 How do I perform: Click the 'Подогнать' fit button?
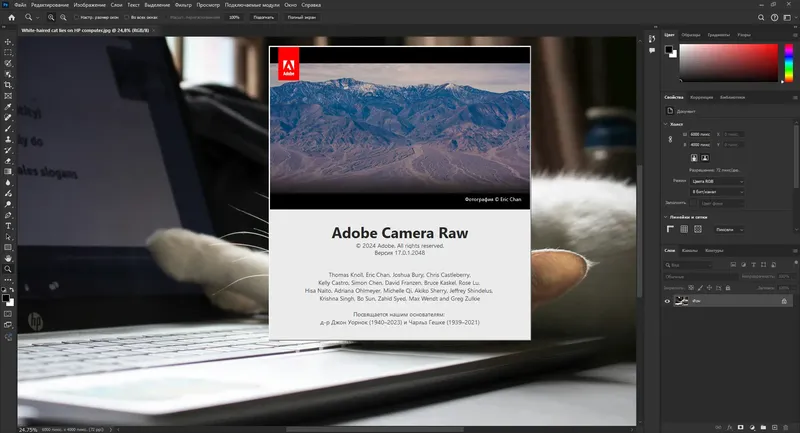(x=264, y=17)
